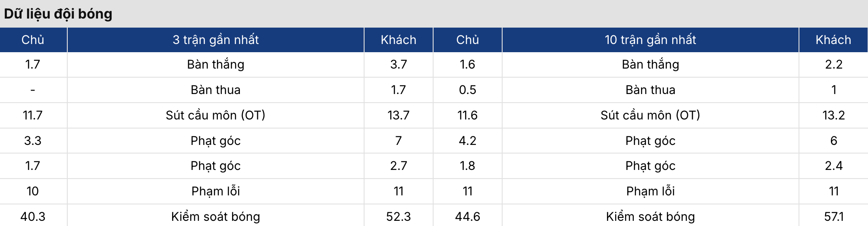Click "Bàn thắng" under 3 trận gần nhất
Viewport: 868px width, 226px height.
216,64
